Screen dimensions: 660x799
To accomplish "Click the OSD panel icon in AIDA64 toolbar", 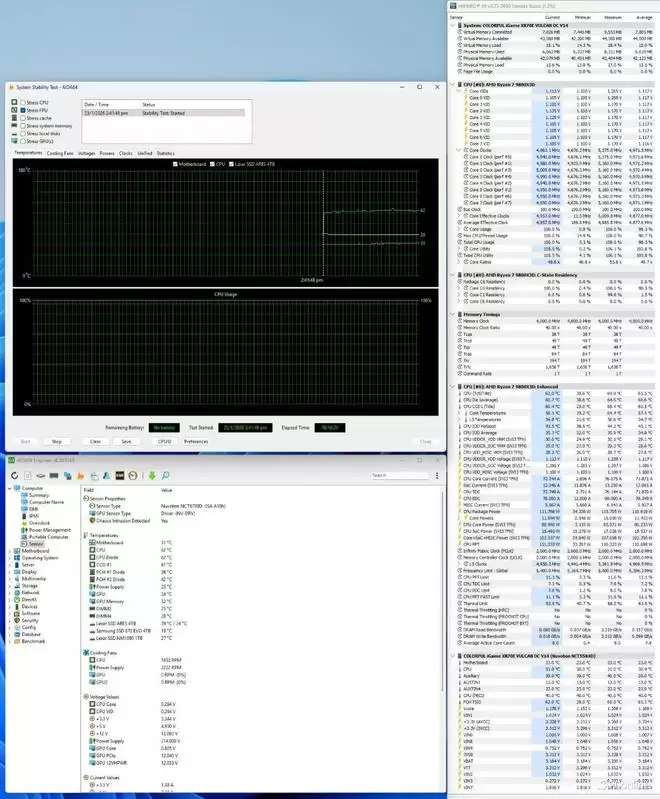I will [x=120, y=476].
